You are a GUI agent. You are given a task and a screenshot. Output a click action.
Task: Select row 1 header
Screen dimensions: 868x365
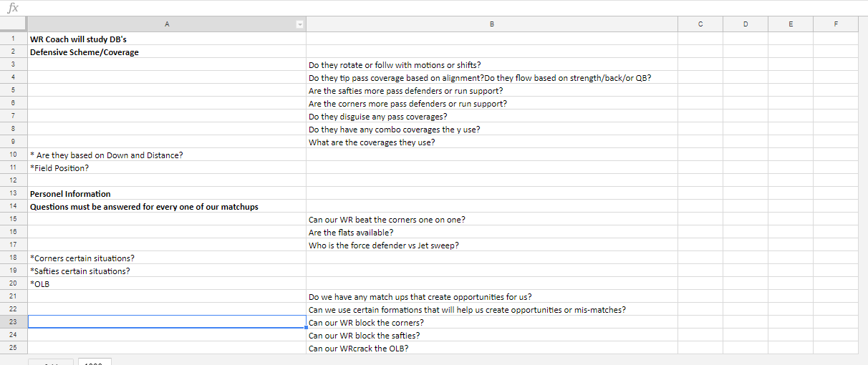tap(14, 39)
